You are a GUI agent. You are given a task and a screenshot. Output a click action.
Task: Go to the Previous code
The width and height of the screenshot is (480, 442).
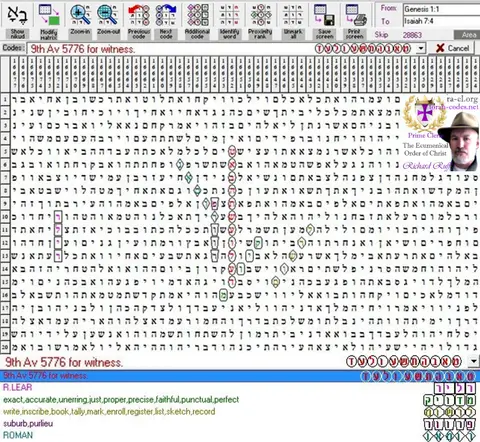(x=139, y=21)
